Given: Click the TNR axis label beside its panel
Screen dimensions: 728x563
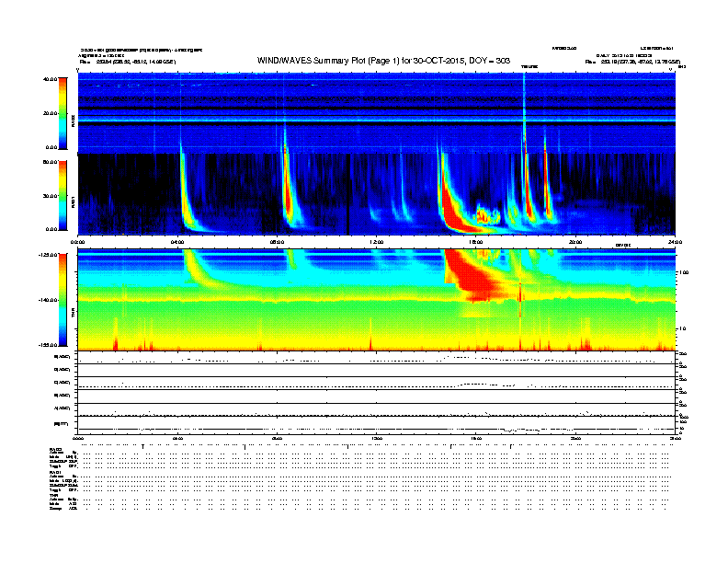Looking at the screenshot, I should [73, 315].
